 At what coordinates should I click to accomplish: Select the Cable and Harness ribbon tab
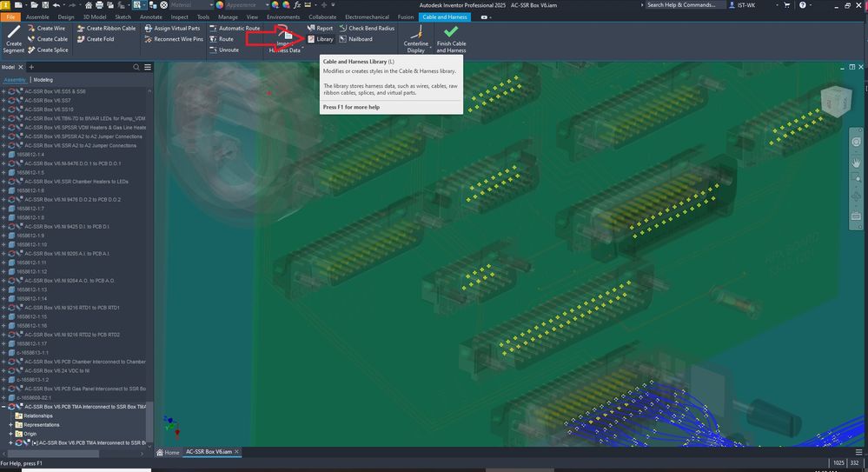[445, 17]
